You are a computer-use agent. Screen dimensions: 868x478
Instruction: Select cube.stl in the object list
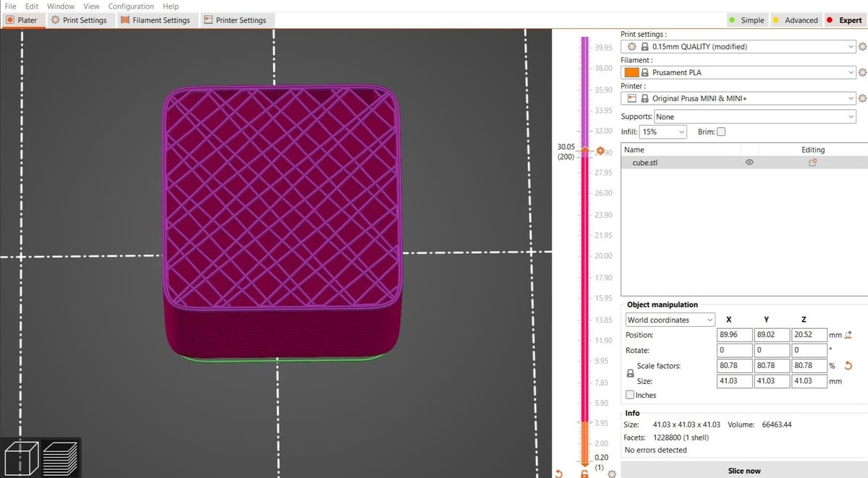744,163
